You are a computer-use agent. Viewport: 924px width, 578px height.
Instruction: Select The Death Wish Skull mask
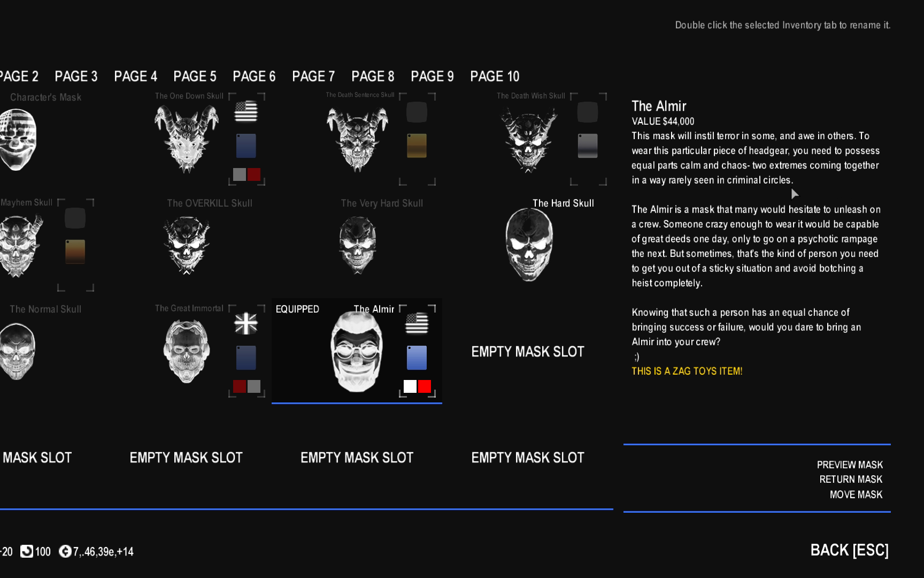[528, 139]
